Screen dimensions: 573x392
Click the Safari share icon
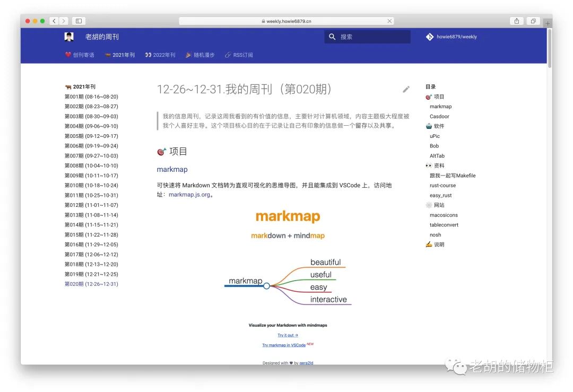click(517, 21)
